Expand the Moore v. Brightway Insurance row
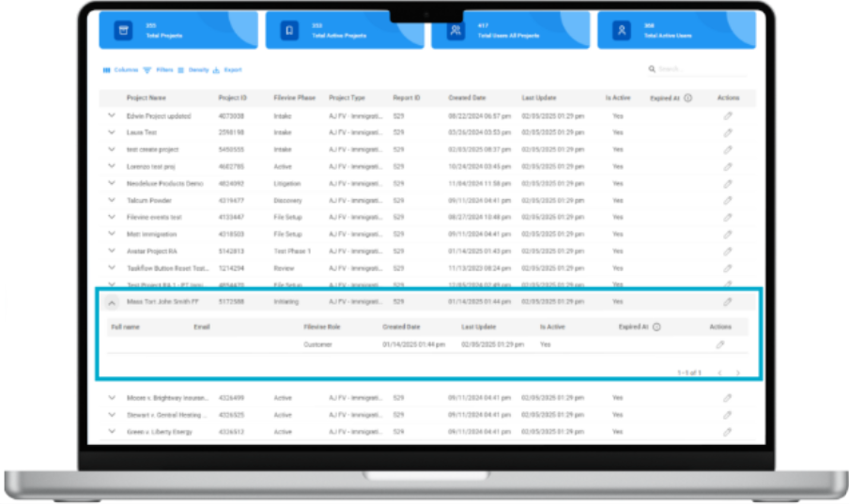This screenshot has height=504, width=849. [x=112, y=397]
